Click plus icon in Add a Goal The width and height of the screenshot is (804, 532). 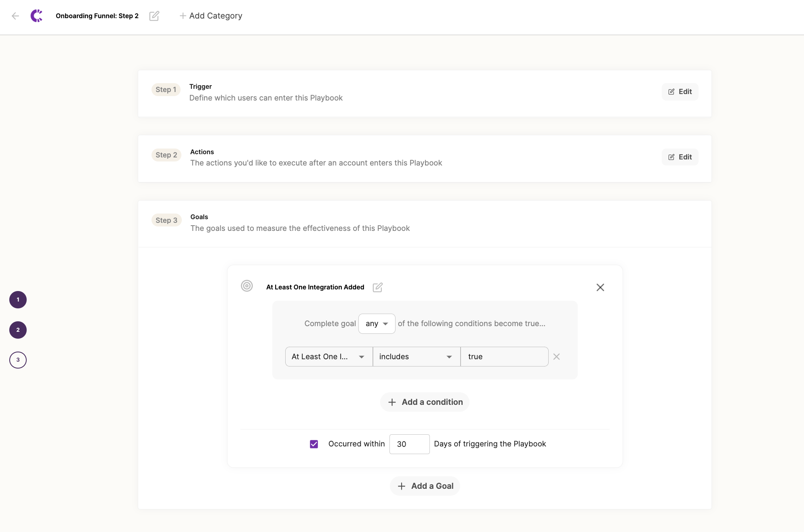[401, 486]
